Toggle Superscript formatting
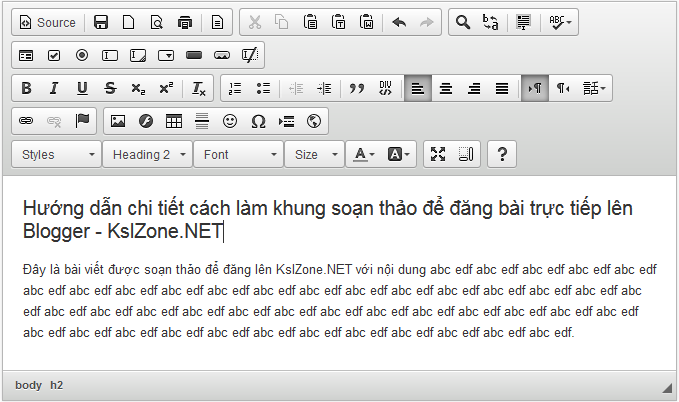679x402 pixels. click(x=166, y=88)
